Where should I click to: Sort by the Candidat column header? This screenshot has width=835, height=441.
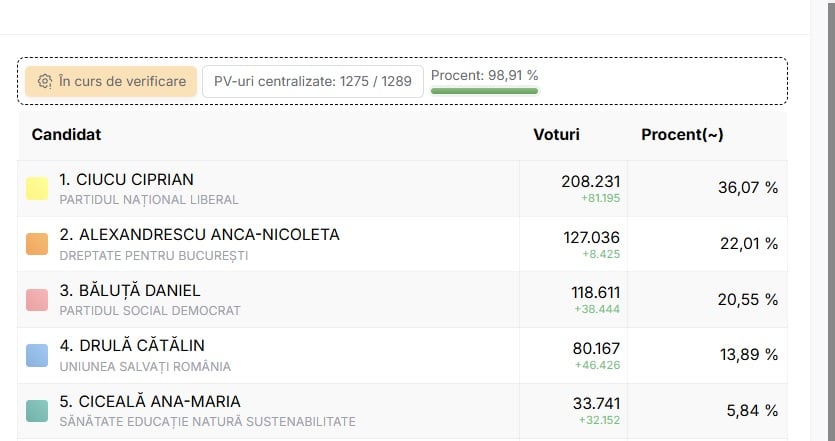[x=66, y=134]
